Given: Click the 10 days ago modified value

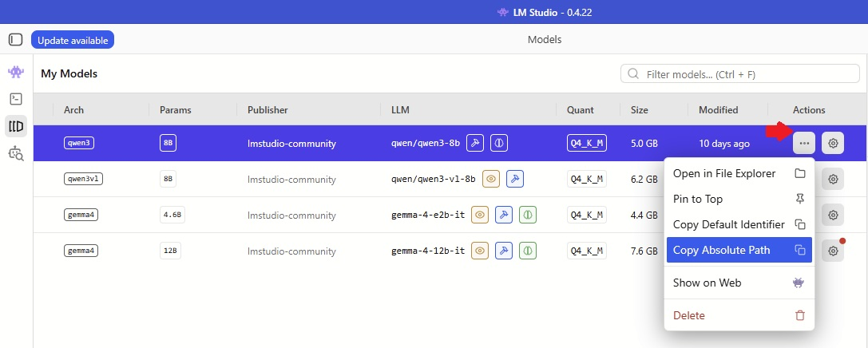Looking at the screenshot, I should [724, 144].
